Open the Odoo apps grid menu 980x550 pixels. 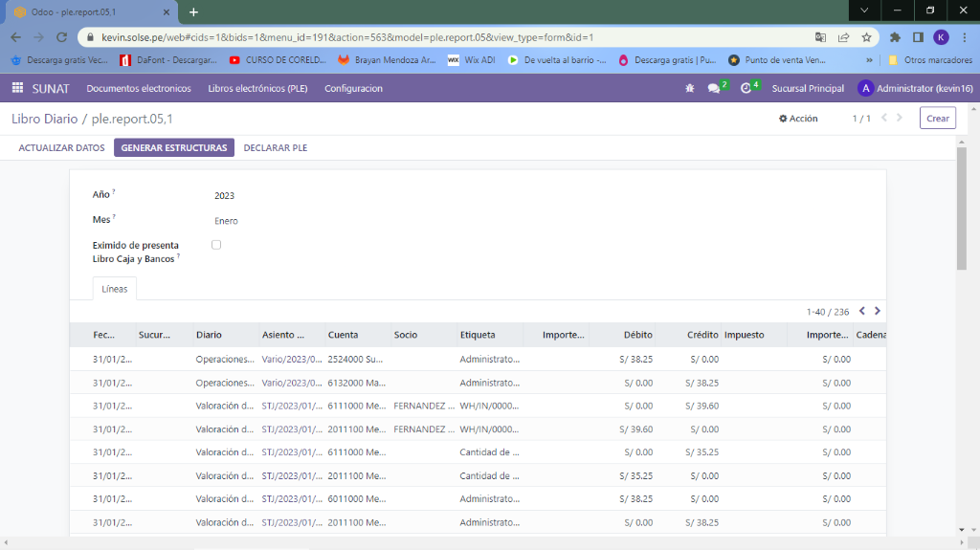[17, 88]
